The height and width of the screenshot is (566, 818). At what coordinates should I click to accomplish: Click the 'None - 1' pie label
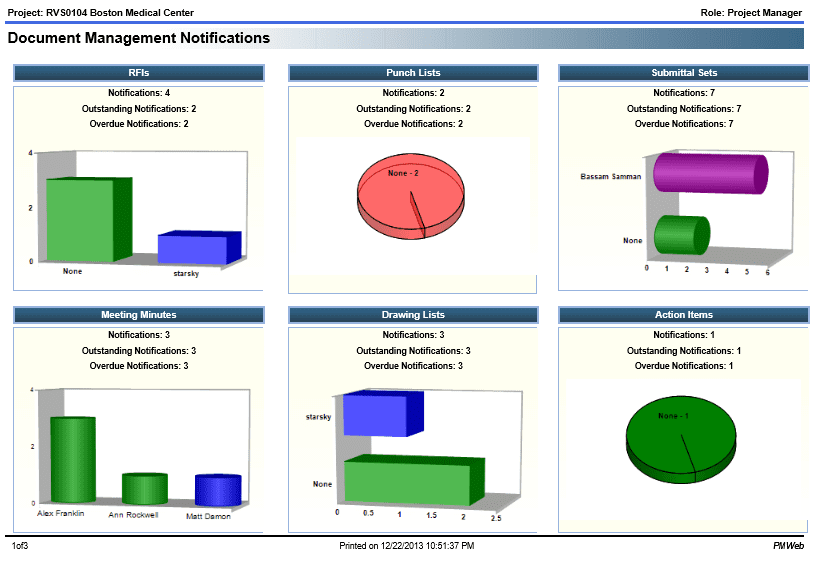click(x=673, y=416)
